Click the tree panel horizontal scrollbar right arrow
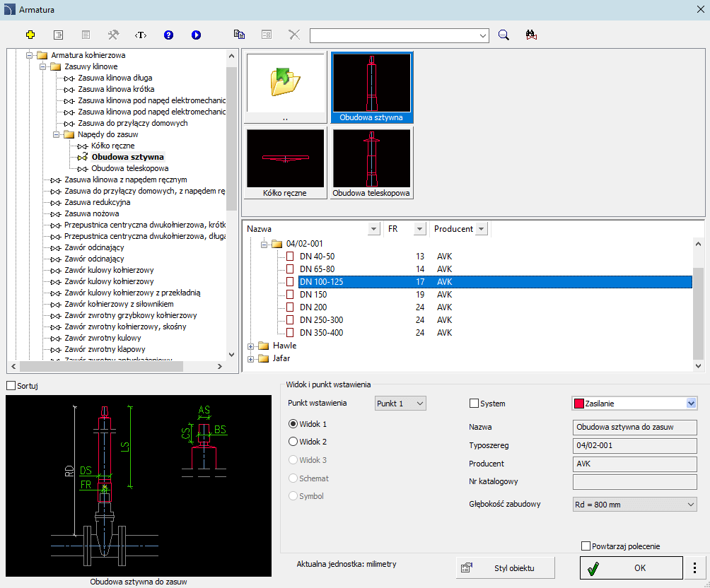 (x=220, y=366)
